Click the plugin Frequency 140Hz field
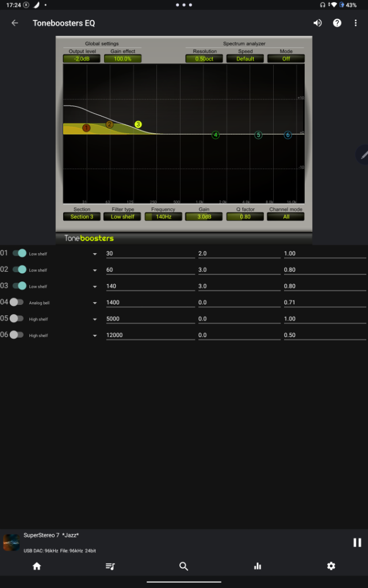Screen dimensions: 368x588 click(x=163, y=216)
